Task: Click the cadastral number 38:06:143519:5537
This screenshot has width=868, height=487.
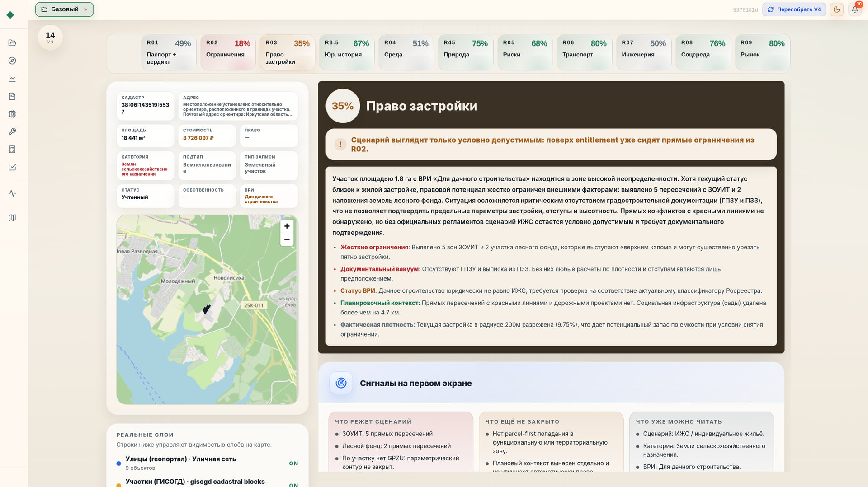Action: (x=145, y=108)
